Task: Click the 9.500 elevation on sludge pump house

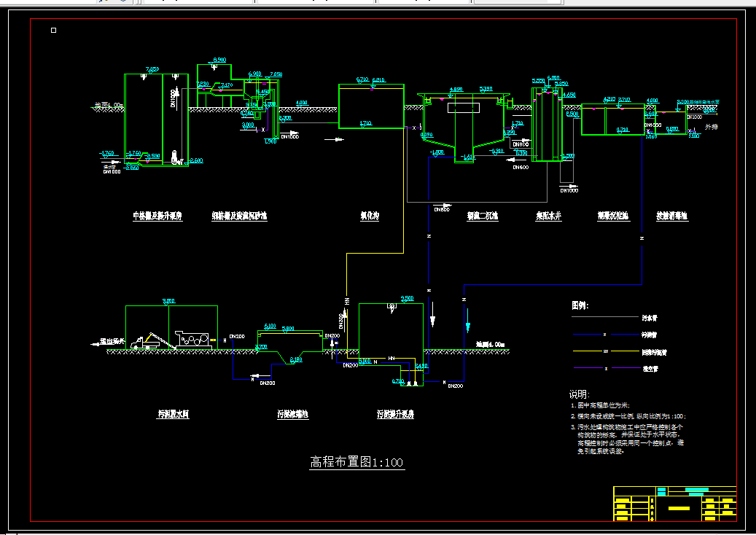Action: [x=408, y=298]
